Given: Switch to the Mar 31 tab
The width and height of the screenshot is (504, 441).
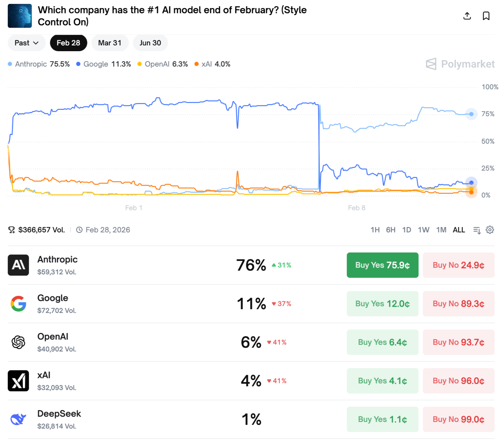Looking at the screenshot, I should click(x=110, y=43).
